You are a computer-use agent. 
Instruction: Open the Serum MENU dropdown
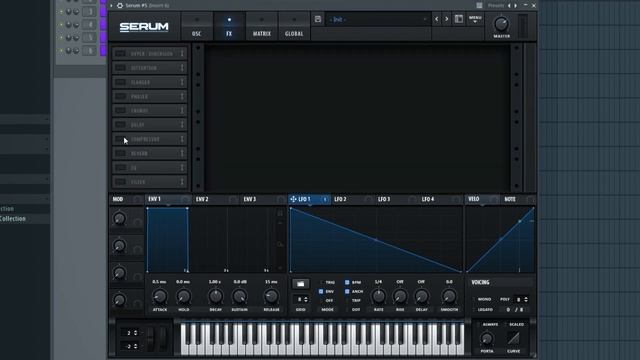point(475,19)
